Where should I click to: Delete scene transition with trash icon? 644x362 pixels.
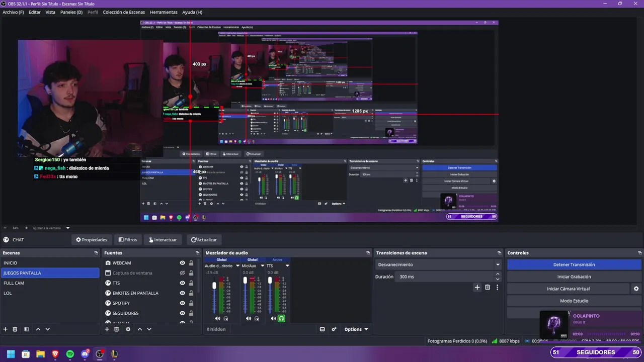click(x=488, y=287)
